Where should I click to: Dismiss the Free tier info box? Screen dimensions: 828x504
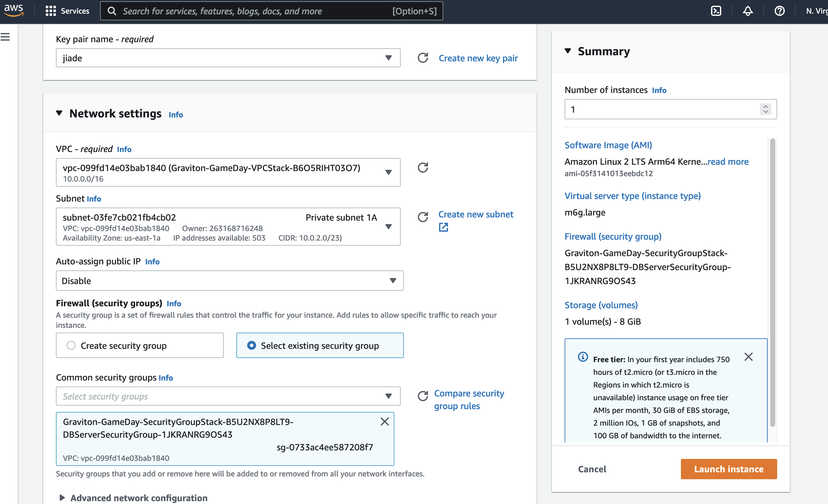748,357
